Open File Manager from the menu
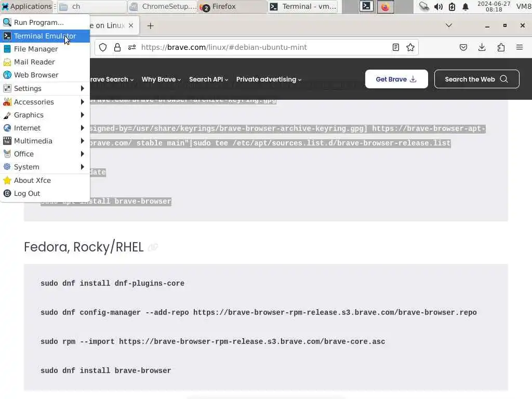The image size is (532, 399). (45, 49)
